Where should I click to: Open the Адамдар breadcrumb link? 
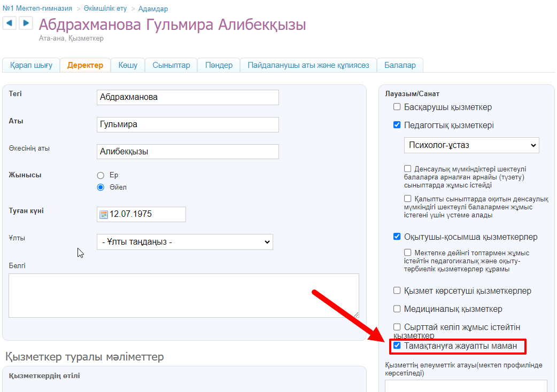tap(153, 9)
